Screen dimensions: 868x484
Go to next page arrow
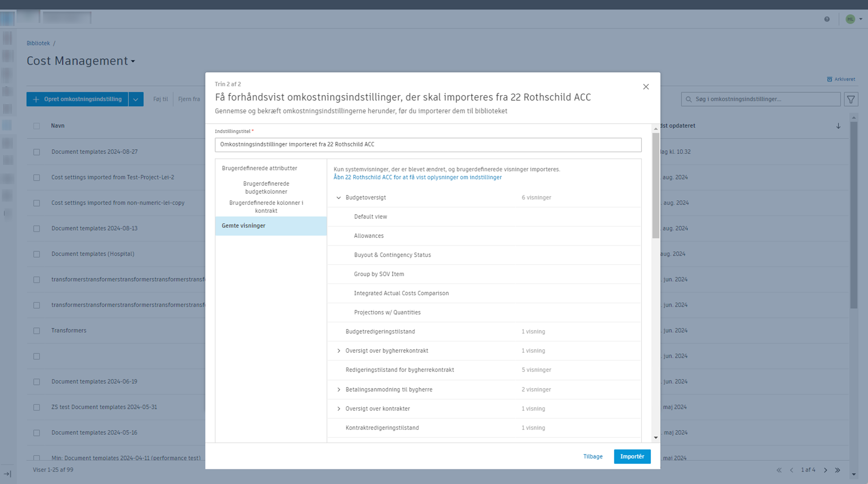click(x=825, y=470)
